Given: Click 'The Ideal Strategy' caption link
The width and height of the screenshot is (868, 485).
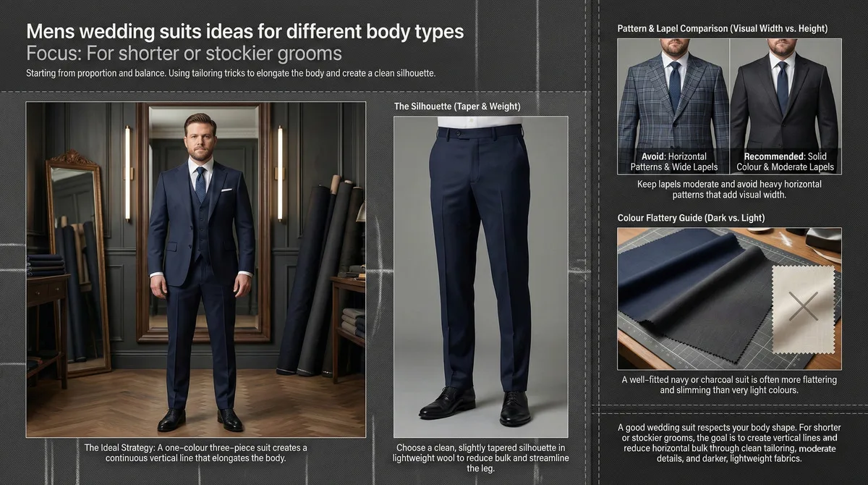Looking at the screenshot, I should (195, 452).
